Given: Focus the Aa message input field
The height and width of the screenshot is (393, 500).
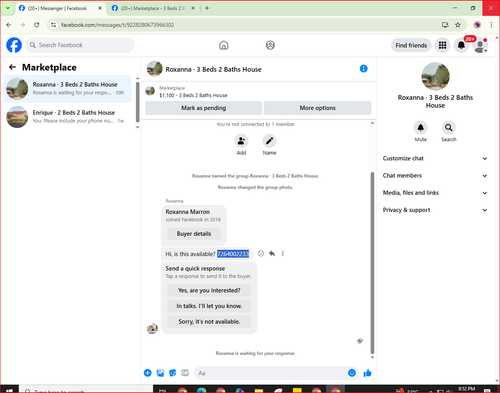Looking at the screenshot, I should (270, 373).
